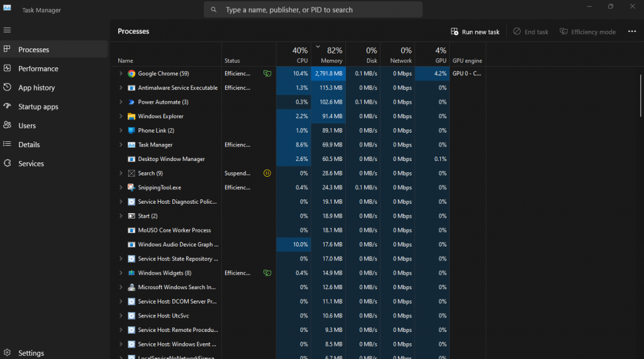Click the Start process icon
This screenshot has height=359, width=644.
pyautogui.click(x=131, y=216)
